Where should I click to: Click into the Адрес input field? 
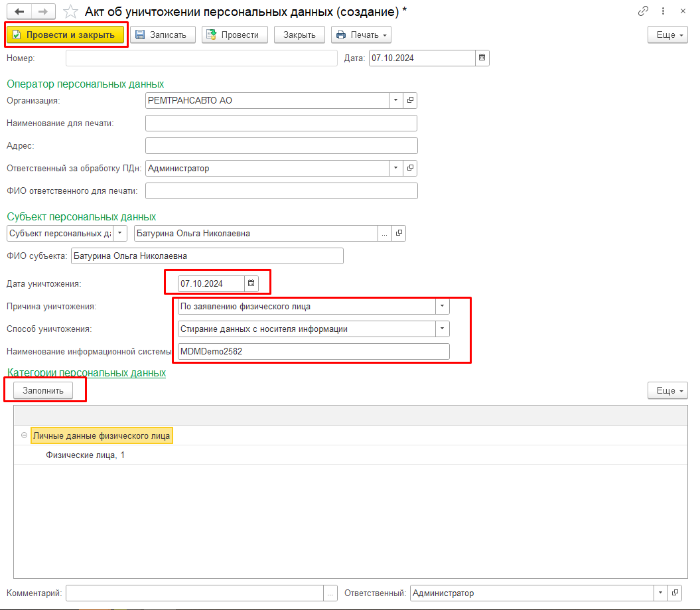click(x=281, y=146)
